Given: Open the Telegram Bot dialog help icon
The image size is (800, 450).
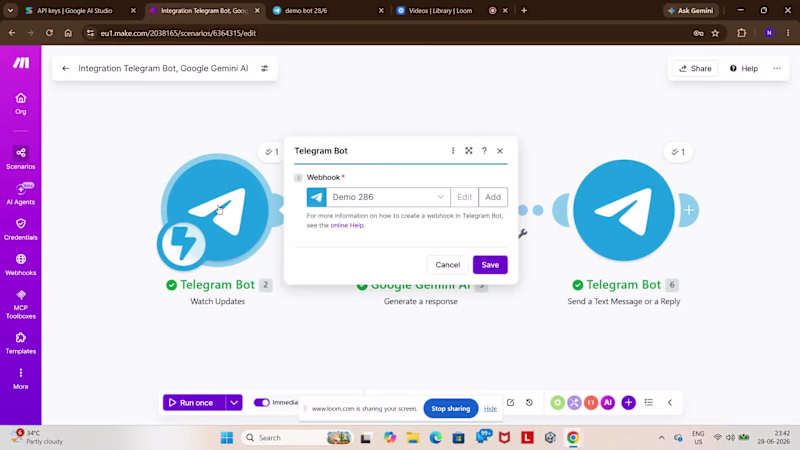Looking at the screenshot, I should 484,151.
